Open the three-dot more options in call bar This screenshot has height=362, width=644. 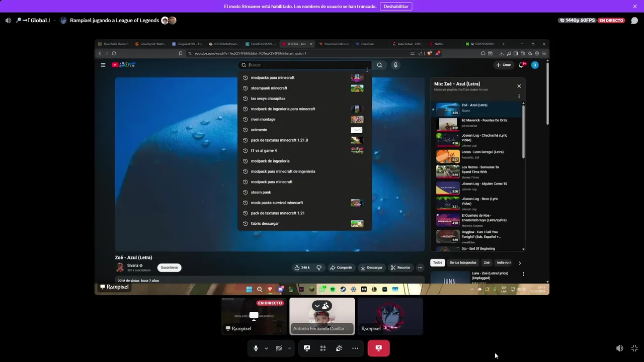(355, 348)
